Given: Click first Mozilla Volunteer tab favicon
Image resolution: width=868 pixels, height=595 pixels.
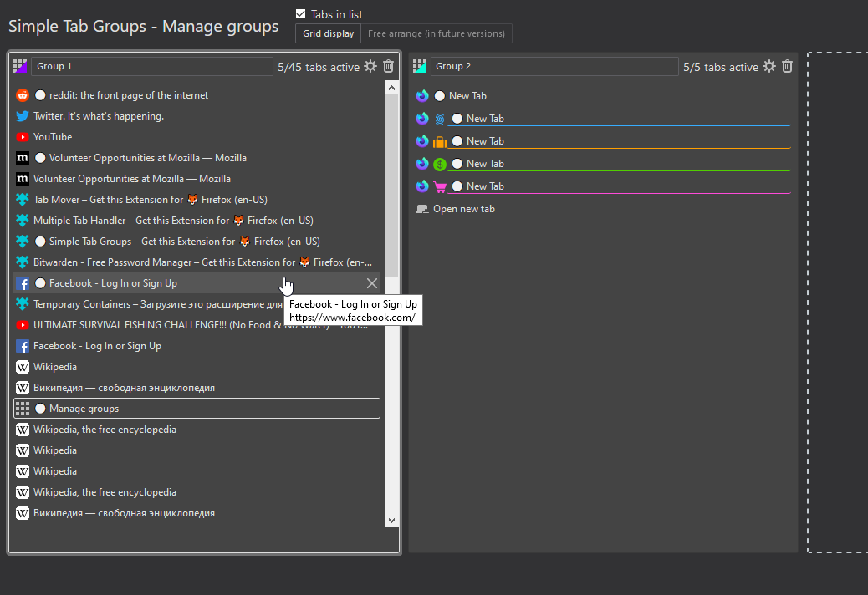Looking at the screenshot, I should (x=22, y=158).
